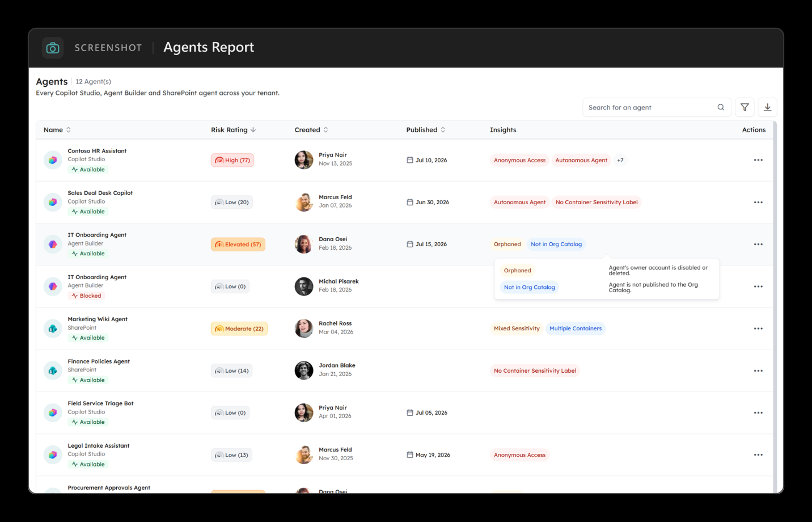Click the table's vertical scrollbar

775,306
